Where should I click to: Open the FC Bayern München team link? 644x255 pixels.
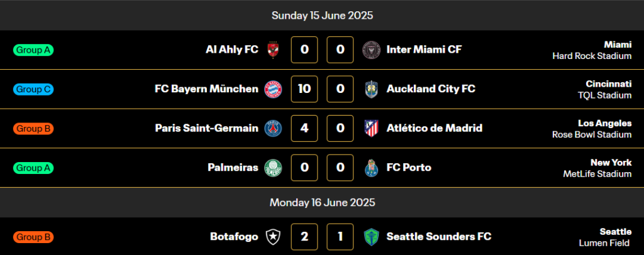[x=206, y=89]
